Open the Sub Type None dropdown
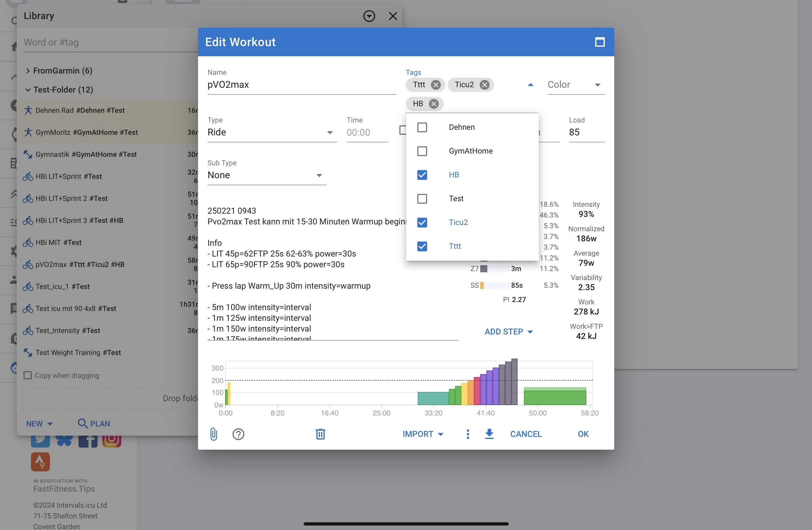Viewport: 812px width, 530px height. [266, 175]
